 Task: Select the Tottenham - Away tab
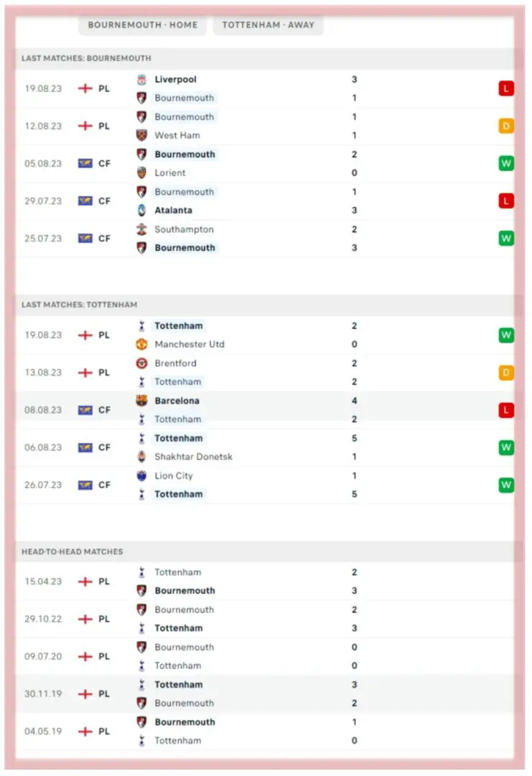(268, 24)
